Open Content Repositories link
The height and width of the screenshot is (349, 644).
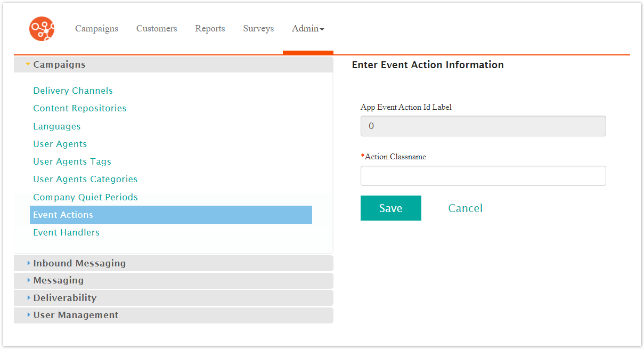point(80,108)
